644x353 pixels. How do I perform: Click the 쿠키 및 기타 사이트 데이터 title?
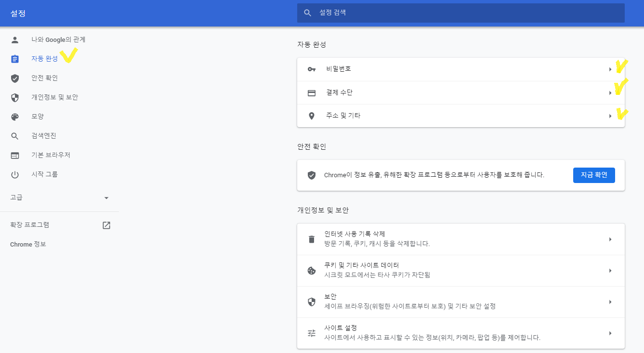(x=362, y=265)
